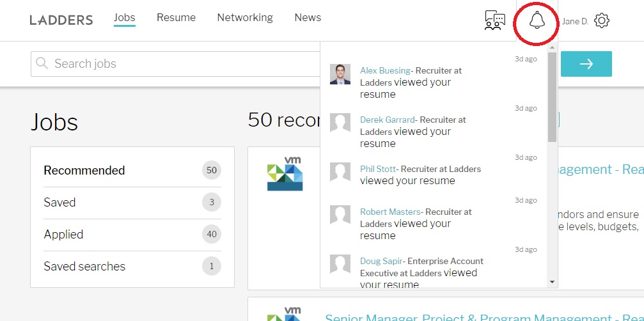Go to the Jobs tab
644x321 pixels.
125,18
